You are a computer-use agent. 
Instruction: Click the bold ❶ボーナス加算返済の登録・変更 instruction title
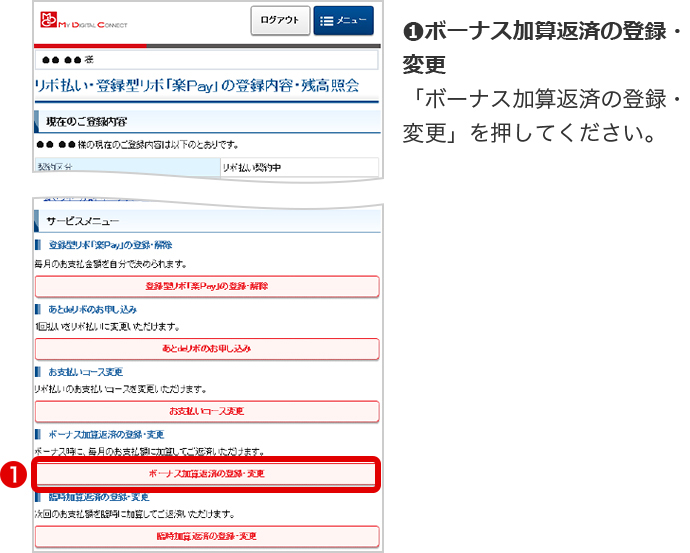(x=541, y=48)
